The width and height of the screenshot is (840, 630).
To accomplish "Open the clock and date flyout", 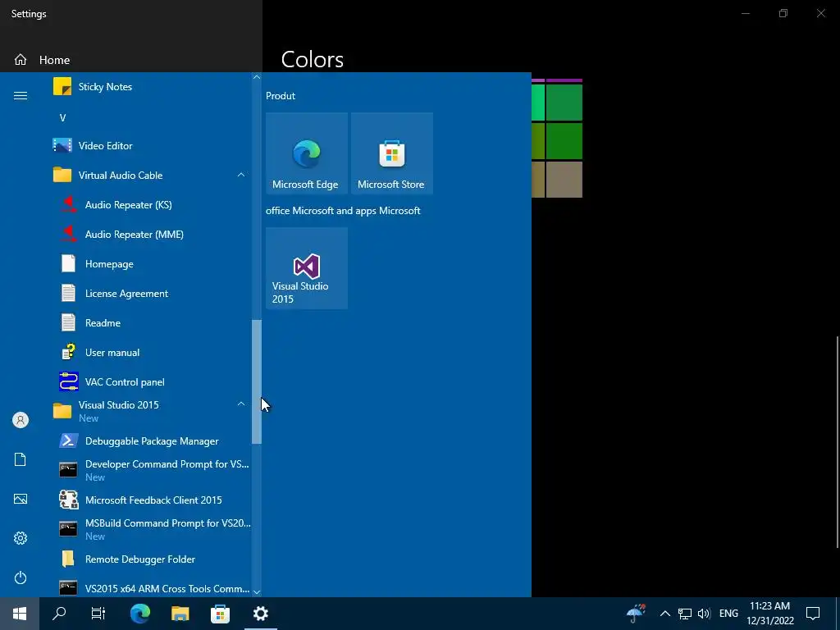I will coord(769,614).
